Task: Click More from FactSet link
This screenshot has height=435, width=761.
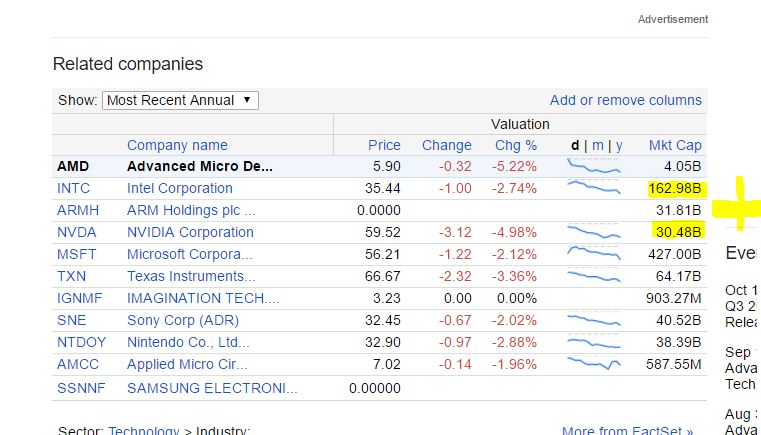Action: point(627,431)
